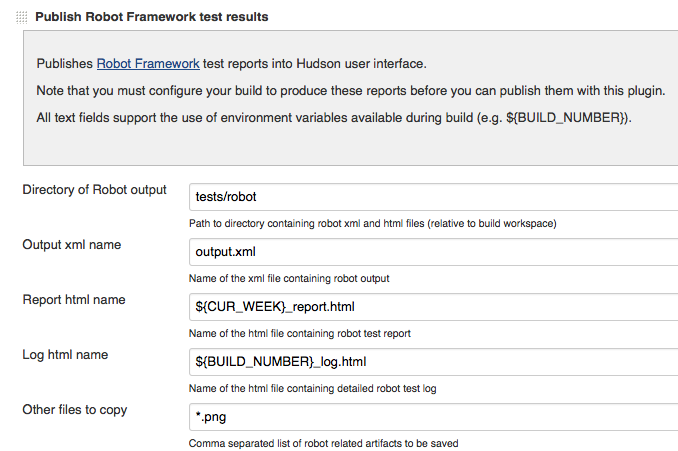Focus the Other files to copy field
Screen dimensions: 678x451
coord(432,416)
